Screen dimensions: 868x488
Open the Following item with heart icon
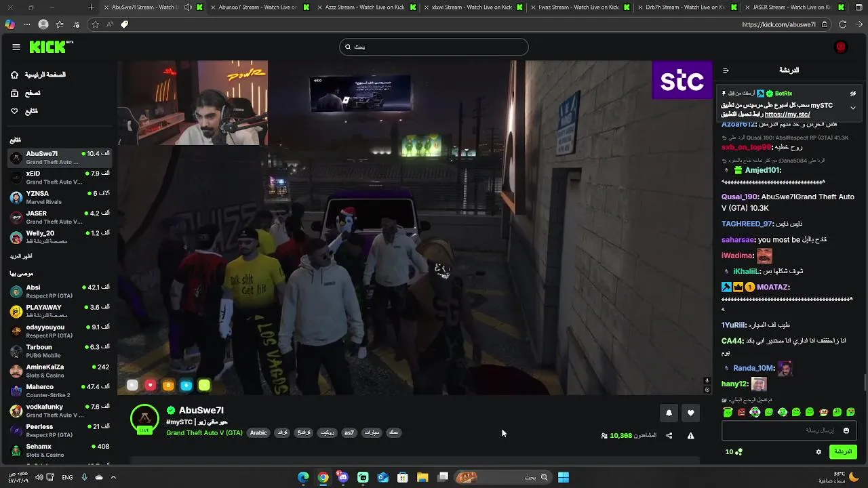(x=24, y=111)
